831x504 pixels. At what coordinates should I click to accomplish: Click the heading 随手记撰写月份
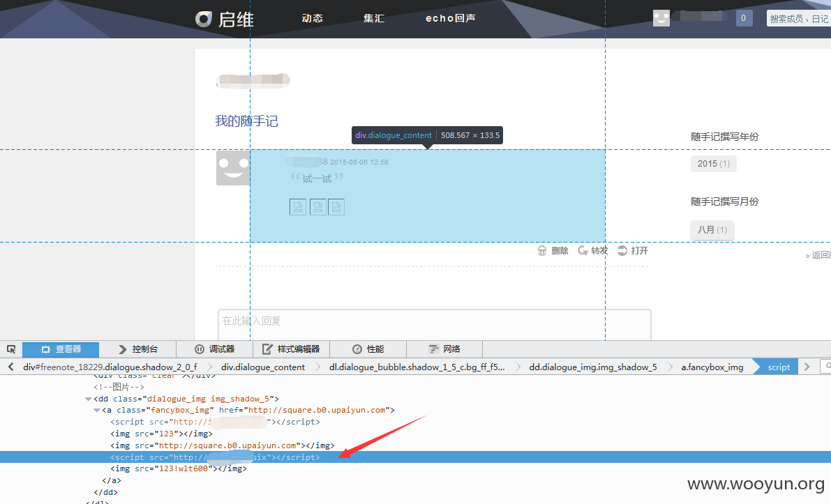(x=724, y=201)
